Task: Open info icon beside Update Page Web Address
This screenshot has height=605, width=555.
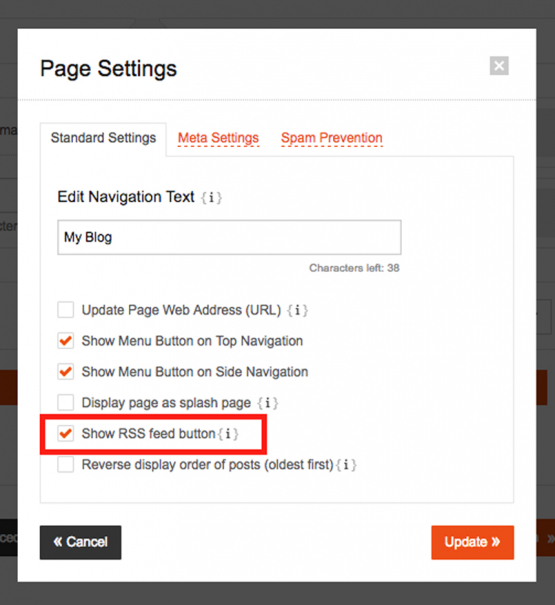Action: point(297,310)
